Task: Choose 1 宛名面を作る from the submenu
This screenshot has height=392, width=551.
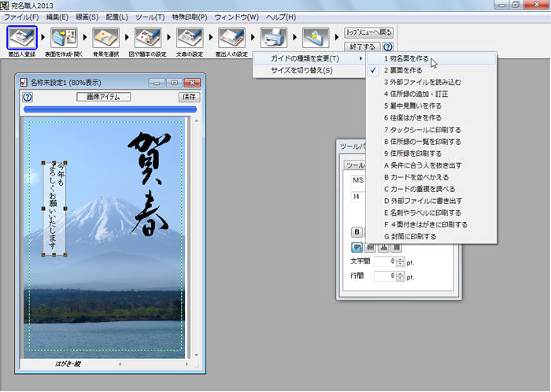Action: pos(405,58)
